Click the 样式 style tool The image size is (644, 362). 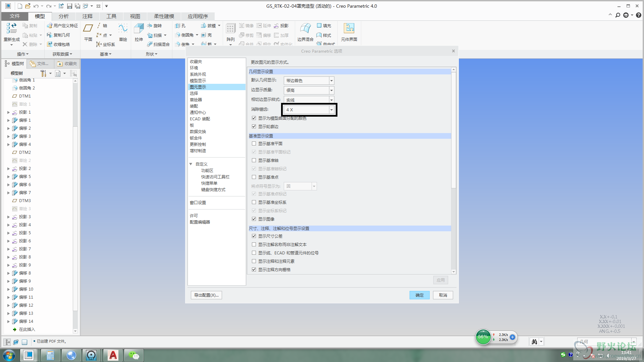coord(324,35)
